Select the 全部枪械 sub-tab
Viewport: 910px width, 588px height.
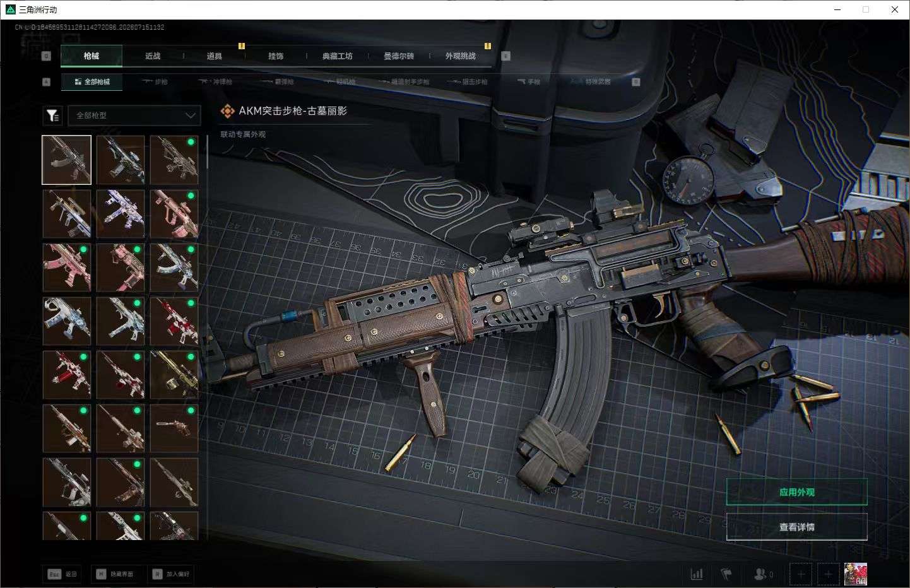(92, 82)
